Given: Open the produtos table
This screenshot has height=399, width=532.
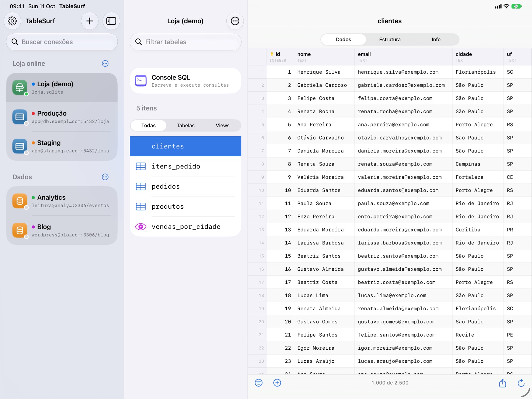Looking at the screenshot, I should pos(186,207).
